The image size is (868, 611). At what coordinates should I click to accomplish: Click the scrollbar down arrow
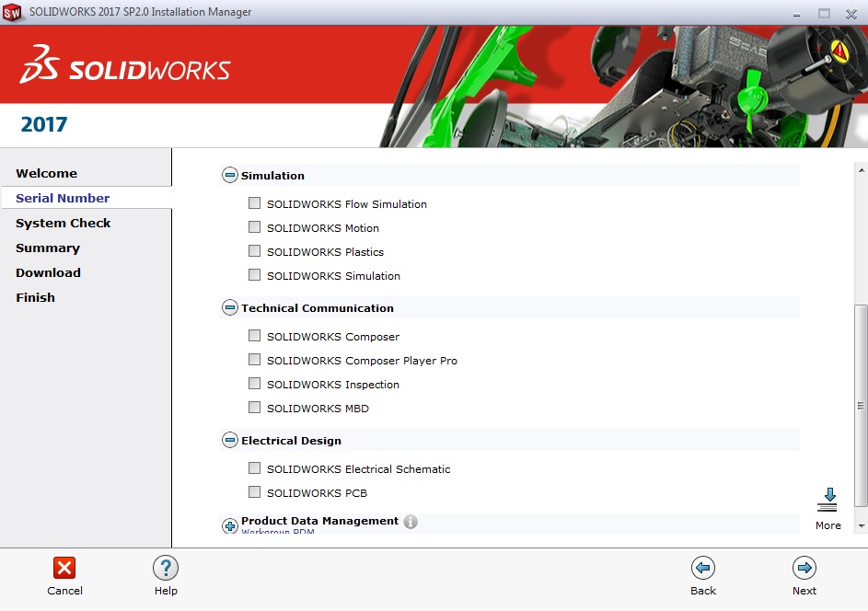click(x=862, y=525)
